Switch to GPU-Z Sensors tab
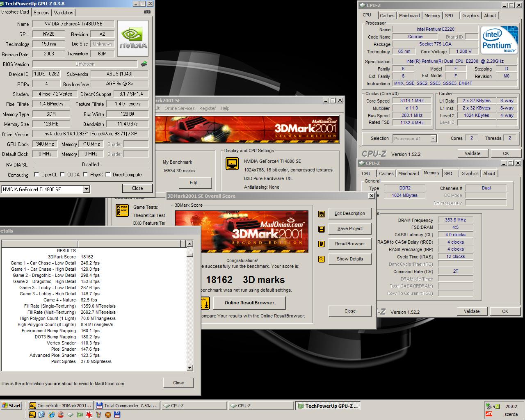The height and width of the screenshot is (420, 525). 41,13
